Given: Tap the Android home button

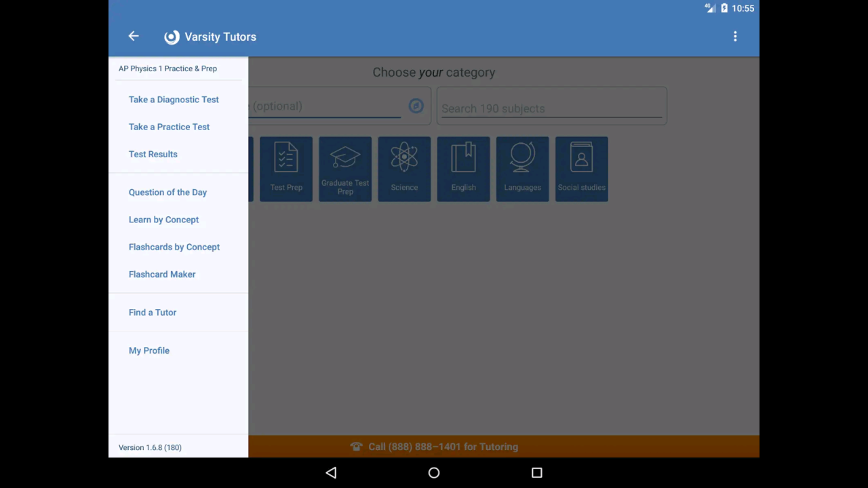Looking at the screenshot, I should pos(434,472).
